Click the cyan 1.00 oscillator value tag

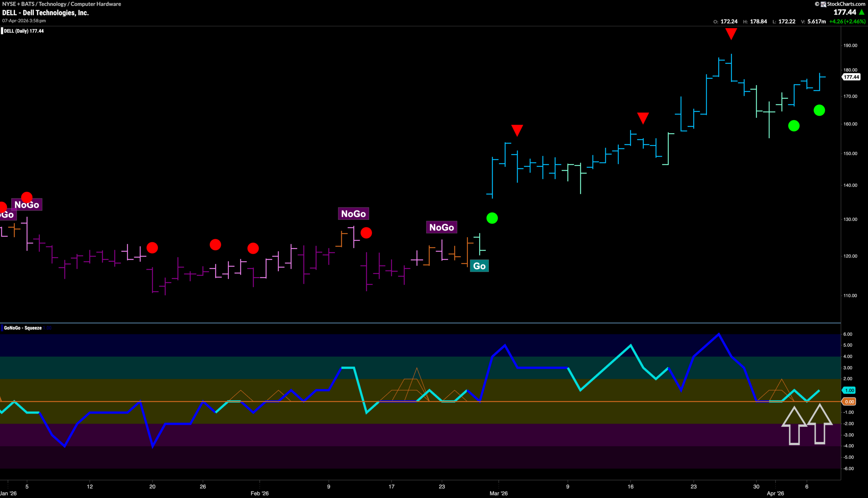(849, 390)
